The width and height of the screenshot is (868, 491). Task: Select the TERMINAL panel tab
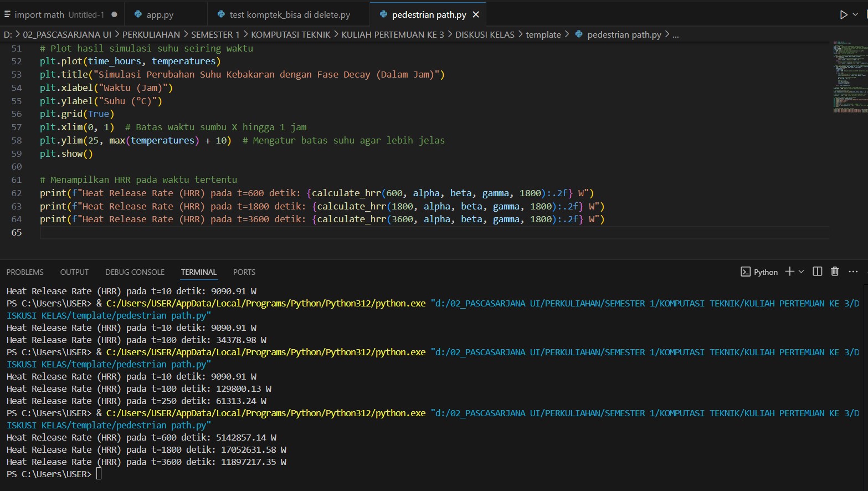pyautogui.click(x=199, y=272)
